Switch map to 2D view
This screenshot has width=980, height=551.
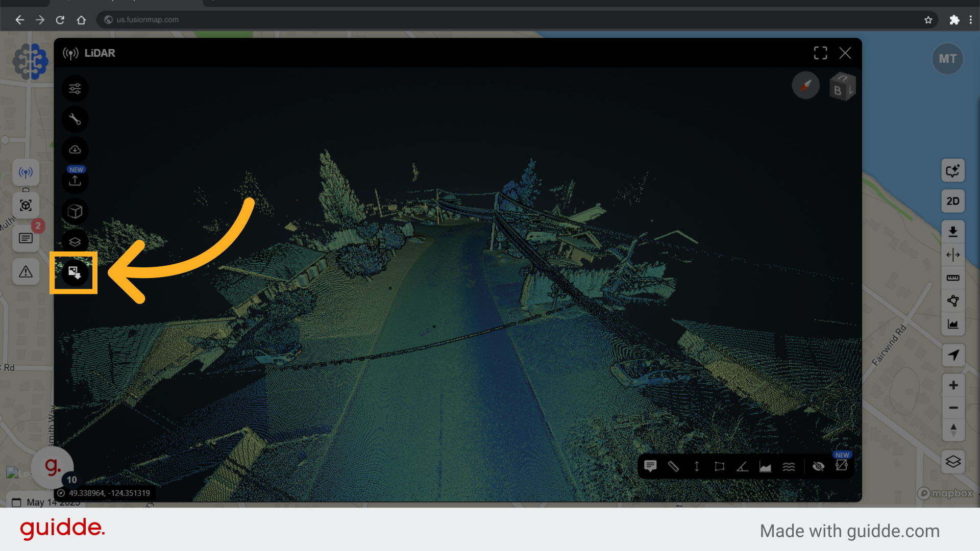[953, 201]
